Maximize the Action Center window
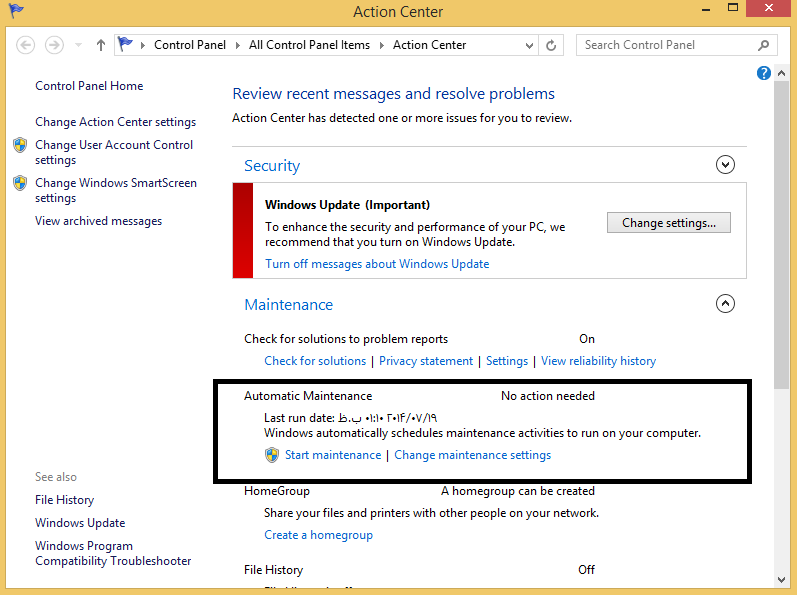 pos(732,8)
